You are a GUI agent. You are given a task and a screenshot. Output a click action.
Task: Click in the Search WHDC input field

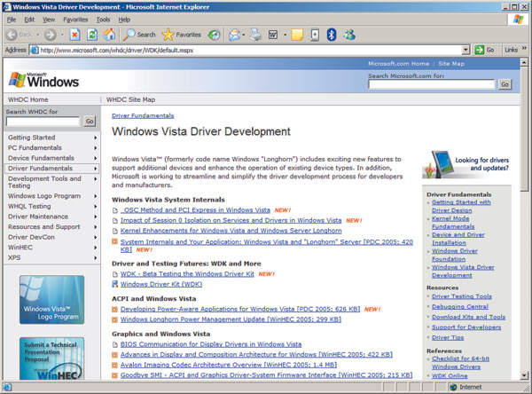pos(43,122)
